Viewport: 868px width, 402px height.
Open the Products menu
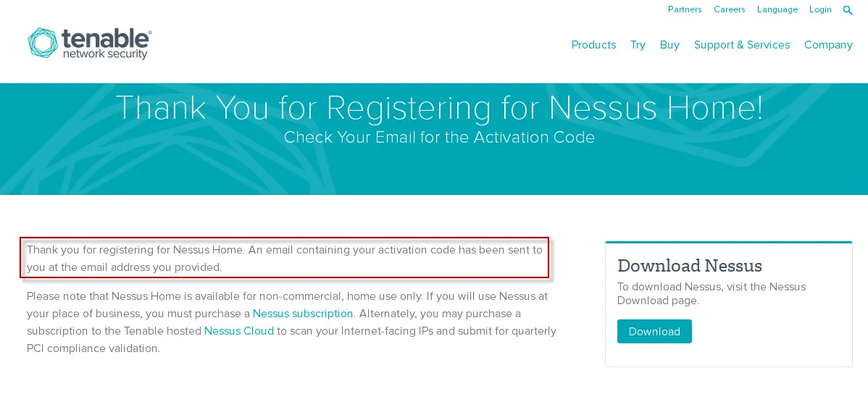593,45
